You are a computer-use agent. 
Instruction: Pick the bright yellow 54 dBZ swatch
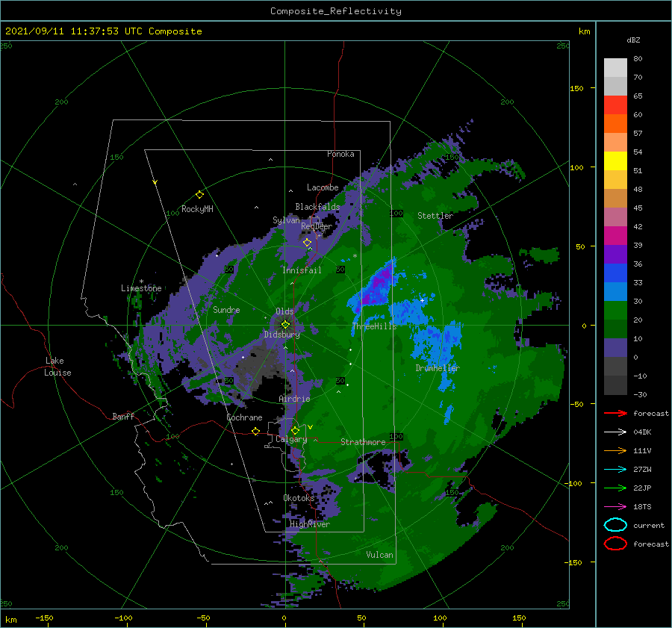[615, 161]
